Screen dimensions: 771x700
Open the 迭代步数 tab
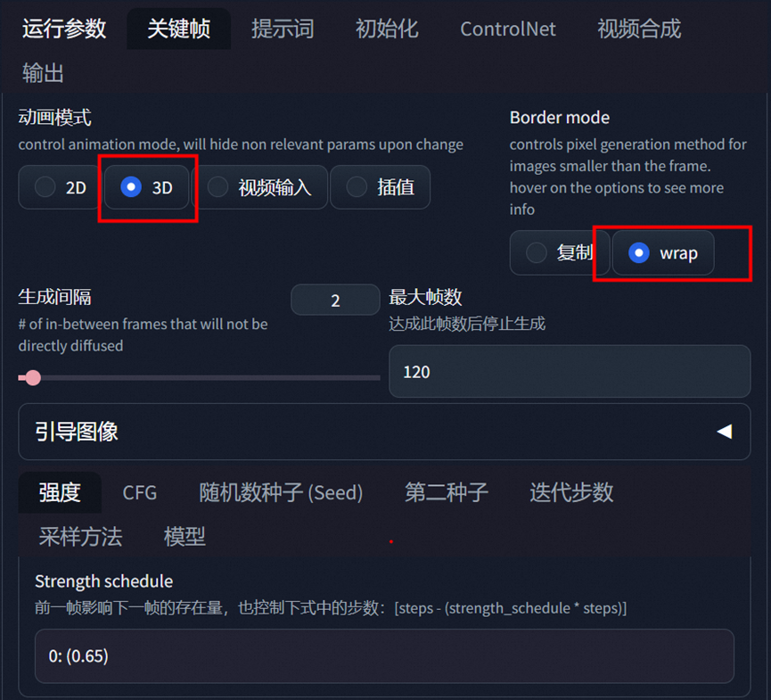tap(571, 492)
